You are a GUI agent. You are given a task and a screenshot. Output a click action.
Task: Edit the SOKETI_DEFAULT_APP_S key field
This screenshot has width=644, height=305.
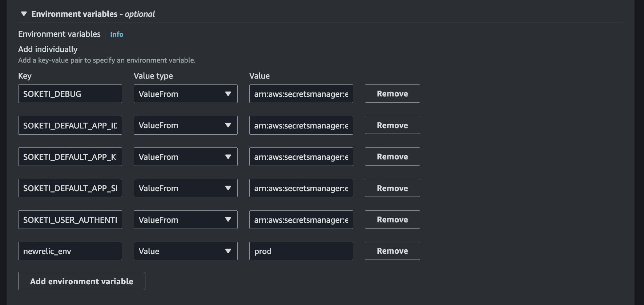point(70,188)
